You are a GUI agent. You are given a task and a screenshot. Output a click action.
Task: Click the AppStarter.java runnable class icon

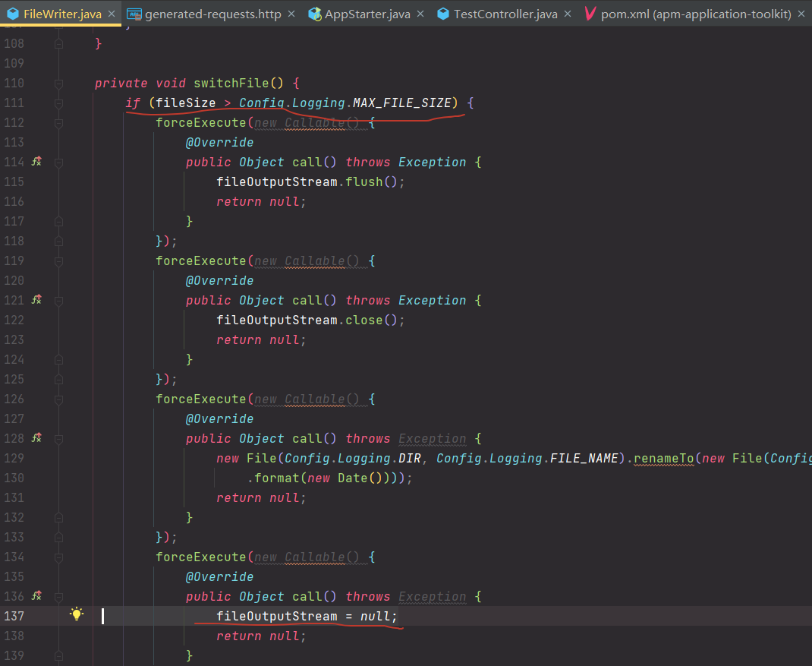pos(314,14)
